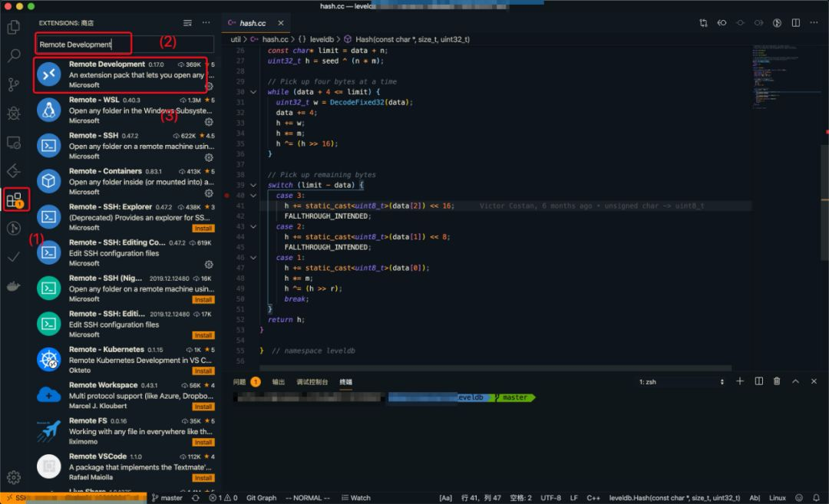Open the Explorer view in activity bar
The width and height of the screenshot is (829, 504).
[x=14, y=26]
